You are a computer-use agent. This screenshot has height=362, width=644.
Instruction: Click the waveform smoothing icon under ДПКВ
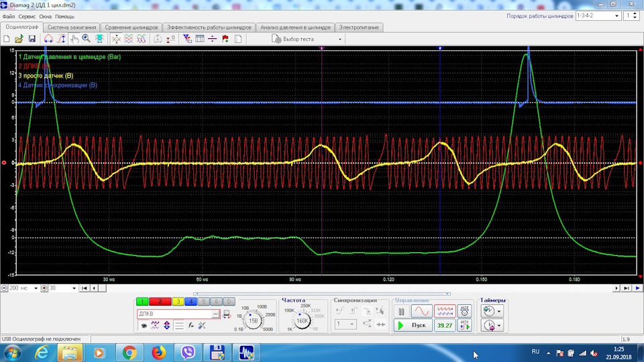(x=155, y=326)
